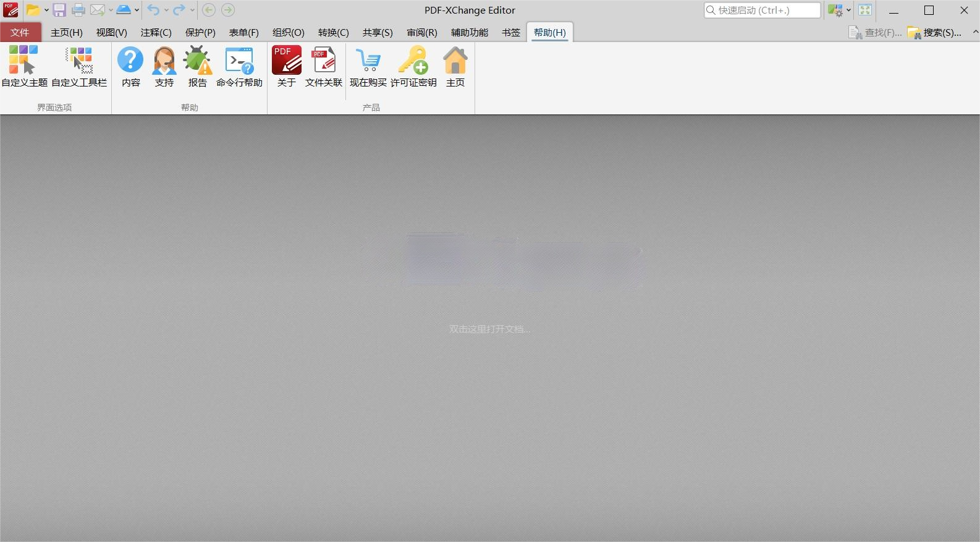The image size is (980, 542).
Task: Click the save floppy disk icon
Action: pyautogui.click(x=59, y=10)
